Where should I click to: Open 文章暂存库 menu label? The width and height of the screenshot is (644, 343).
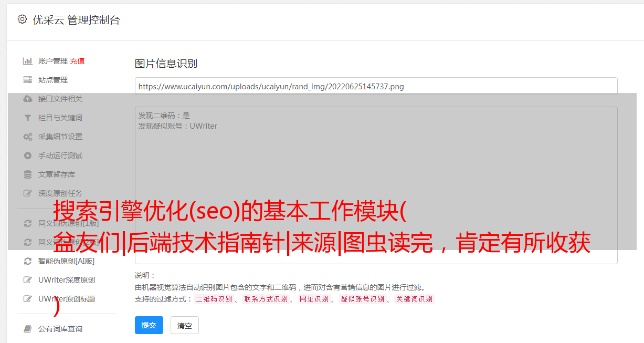57,174
